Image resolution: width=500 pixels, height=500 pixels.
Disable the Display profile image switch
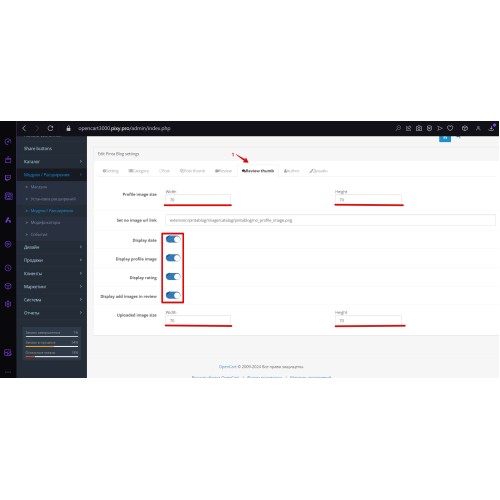173,258
